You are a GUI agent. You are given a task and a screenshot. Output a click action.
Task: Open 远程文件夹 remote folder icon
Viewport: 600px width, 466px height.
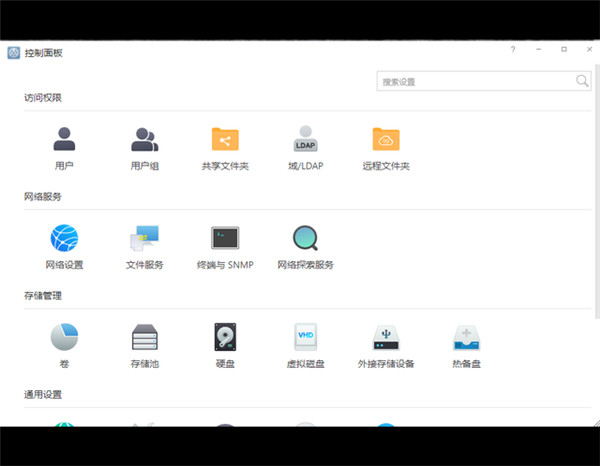pyautogui.click(x=386, y=139)
